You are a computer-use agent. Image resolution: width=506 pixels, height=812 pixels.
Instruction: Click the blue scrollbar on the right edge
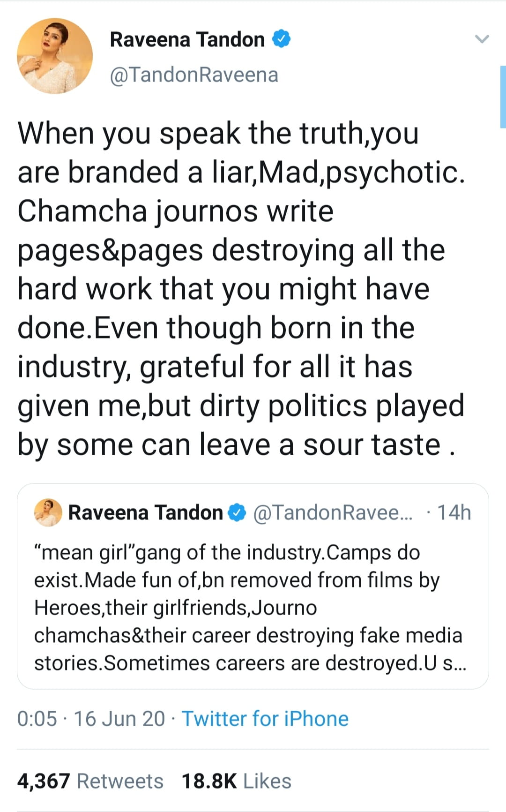tap(503, 97)
